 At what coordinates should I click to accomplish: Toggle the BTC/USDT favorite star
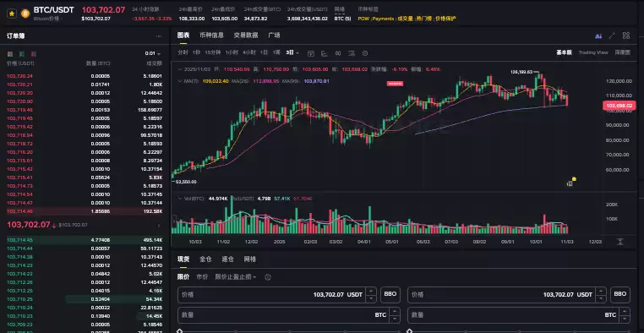pyautogui.click(x=12, y=14)
